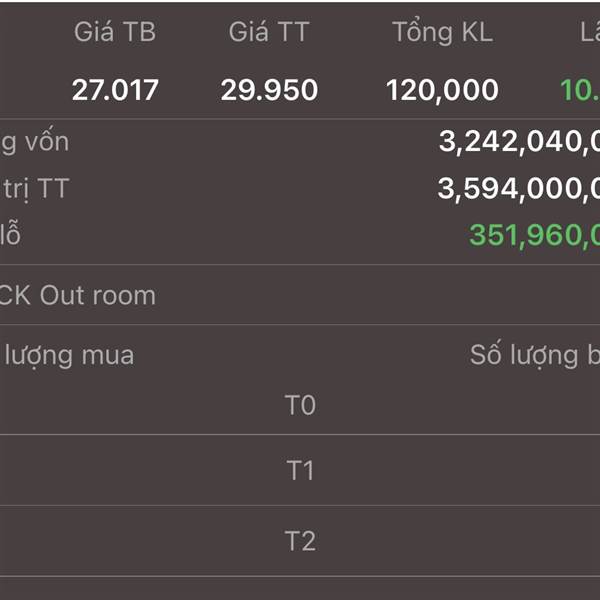Select the Số lượng bán column header
Viewport: 600px width, 600px height.
pos(535,355)
